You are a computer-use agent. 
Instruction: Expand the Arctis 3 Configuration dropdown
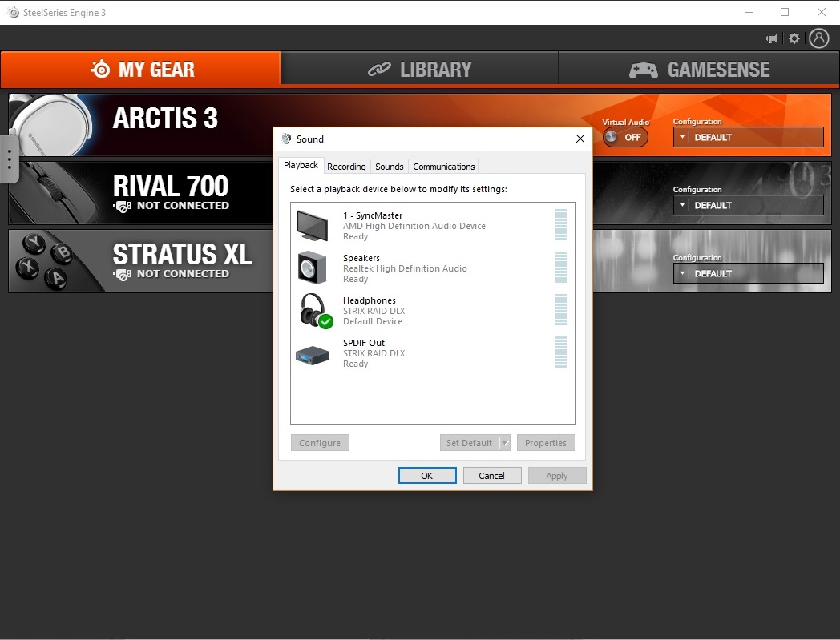(748, 137)
